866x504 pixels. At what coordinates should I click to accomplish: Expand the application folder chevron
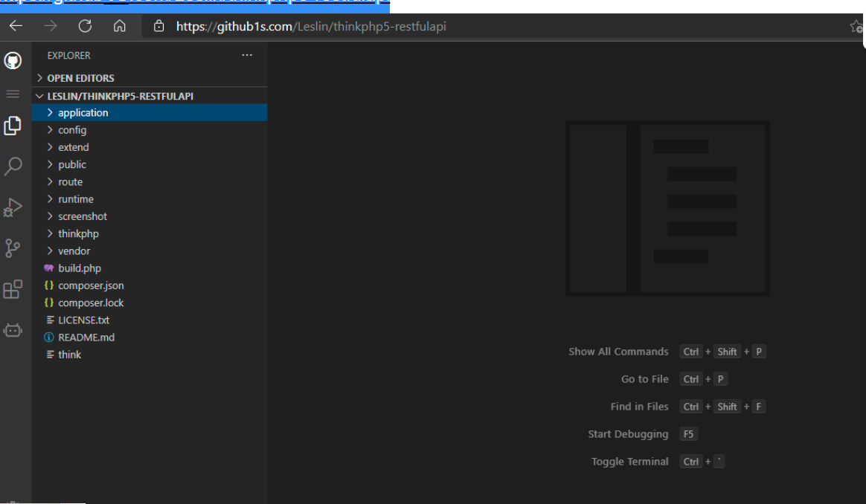pos(50,112)
